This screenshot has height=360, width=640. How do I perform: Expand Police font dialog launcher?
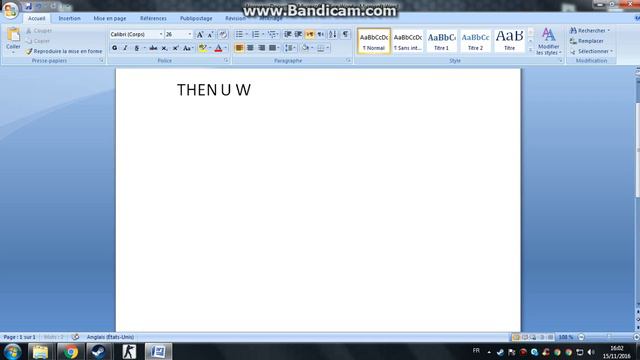226,60
